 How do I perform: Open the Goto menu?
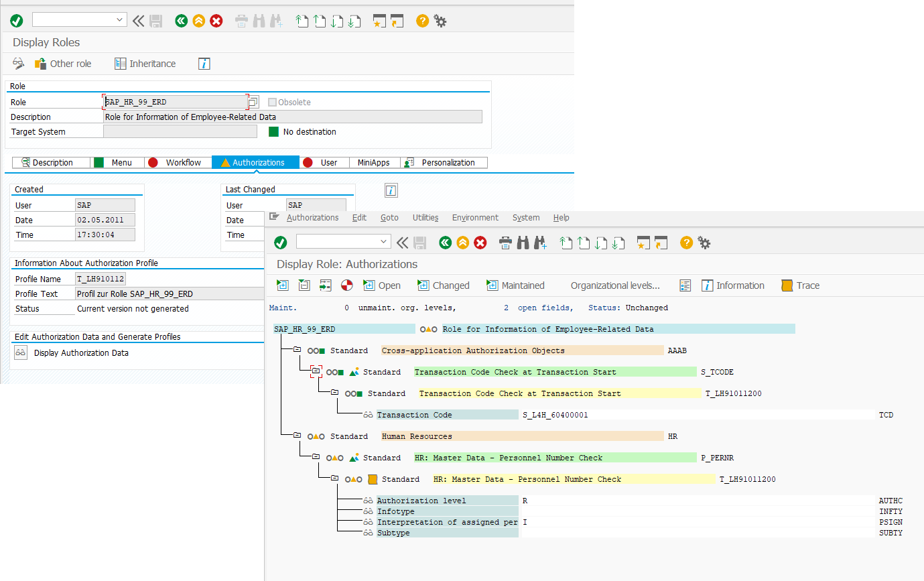(389, 218)
